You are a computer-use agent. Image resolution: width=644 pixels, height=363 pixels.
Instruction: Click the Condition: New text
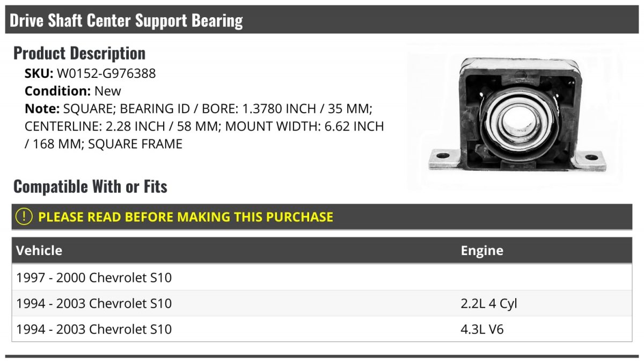click(x=73, y=91)
